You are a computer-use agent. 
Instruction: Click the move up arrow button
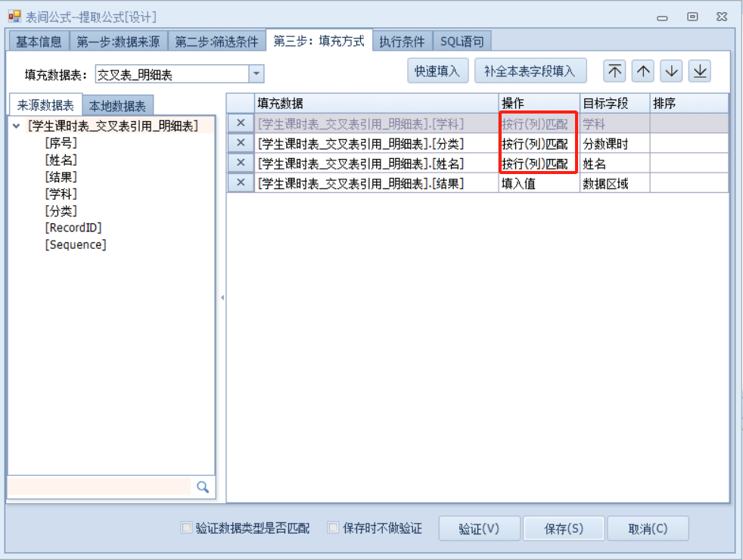[643, 71]
